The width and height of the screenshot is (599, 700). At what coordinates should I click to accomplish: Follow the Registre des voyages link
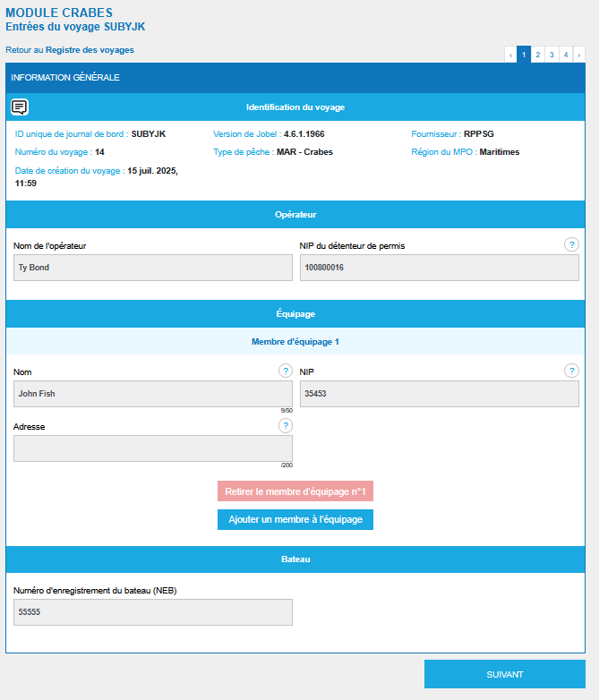coord(90,50)
